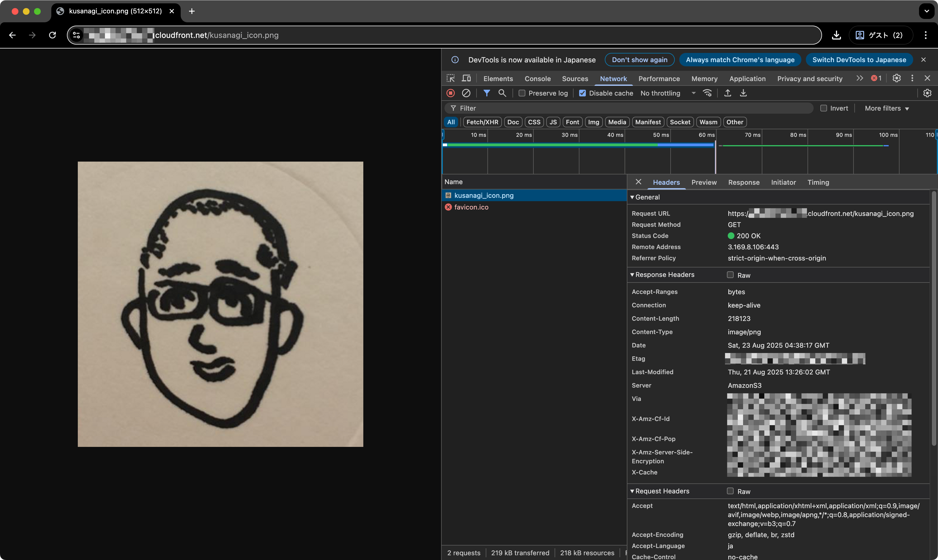Switch to the Elements tab

tap(498, 79)
